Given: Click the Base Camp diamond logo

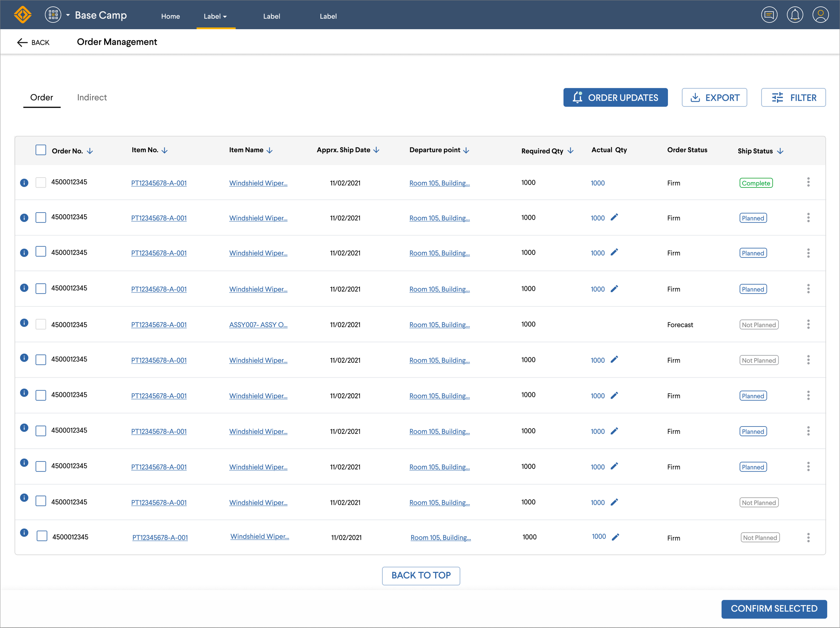Looking at the screenshot, I should coord(23,15).
